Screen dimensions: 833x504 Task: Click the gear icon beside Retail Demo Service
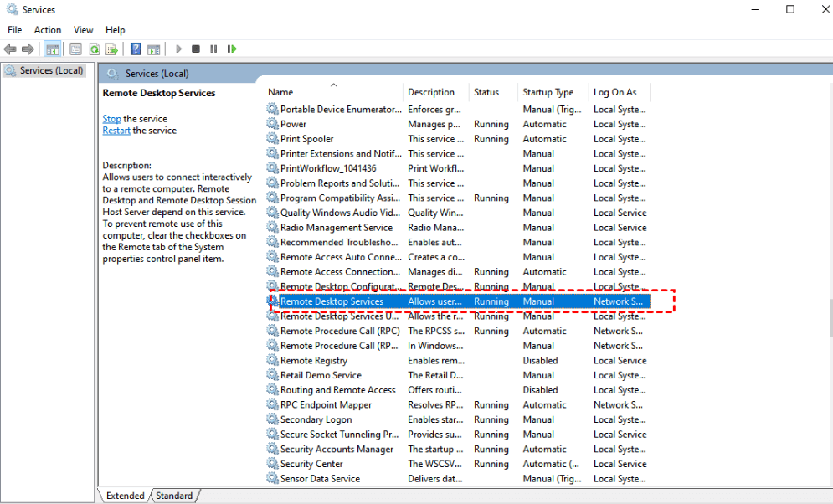pyautogui.click(x=273, y=375)
